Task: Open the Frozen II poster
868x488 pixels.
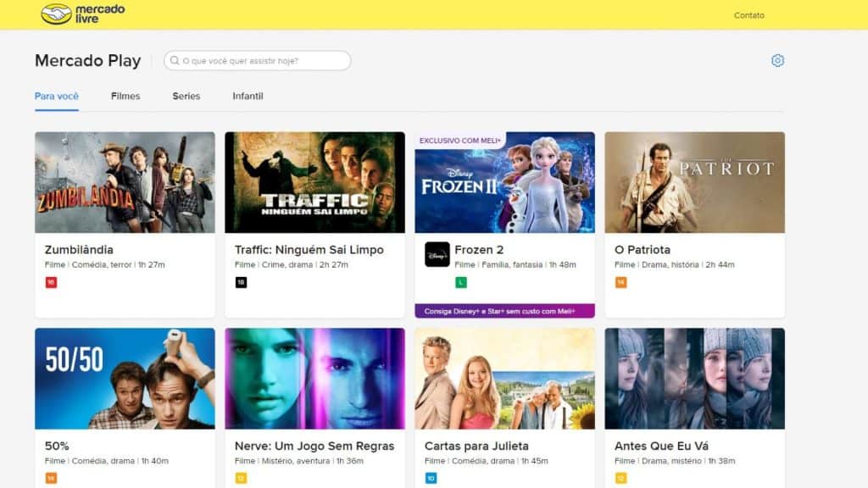Action: click(x=505, y=182)
